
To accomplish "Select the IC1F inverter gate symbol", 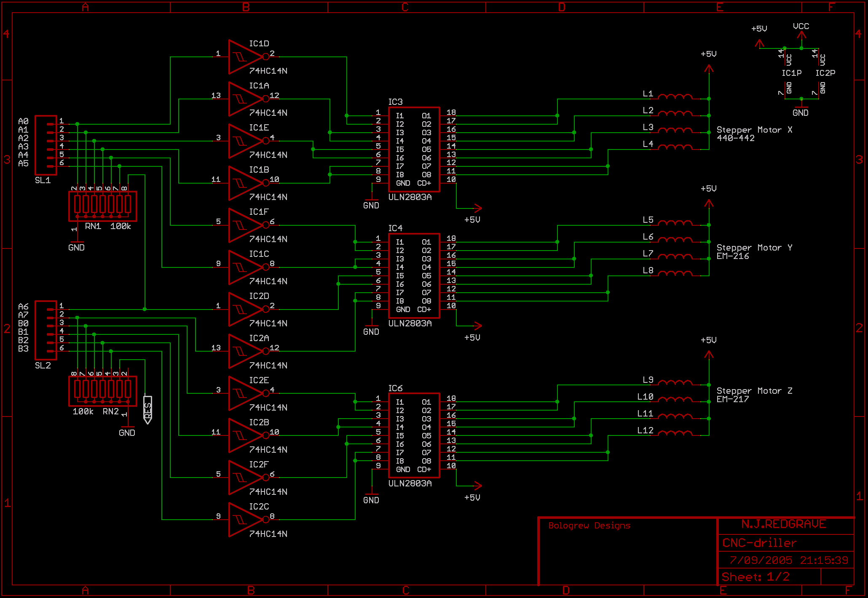I will point(249,225).
